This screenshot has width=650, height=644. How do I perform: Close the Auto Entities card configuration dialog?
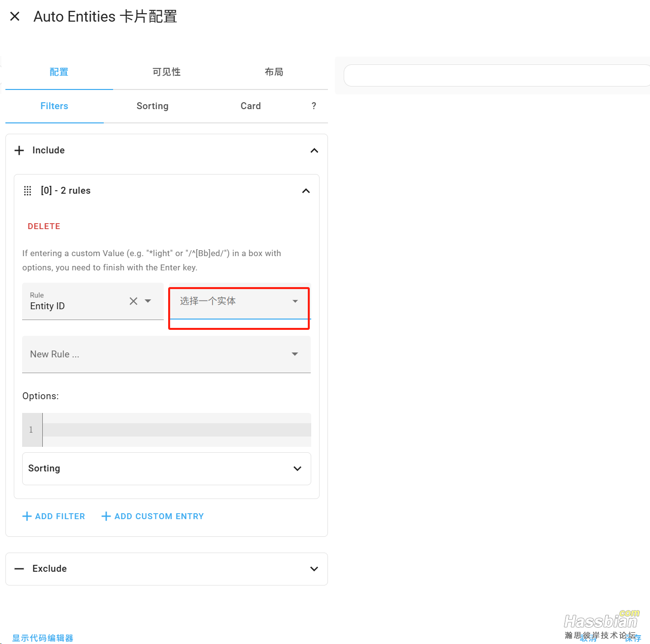coord(15,16)
